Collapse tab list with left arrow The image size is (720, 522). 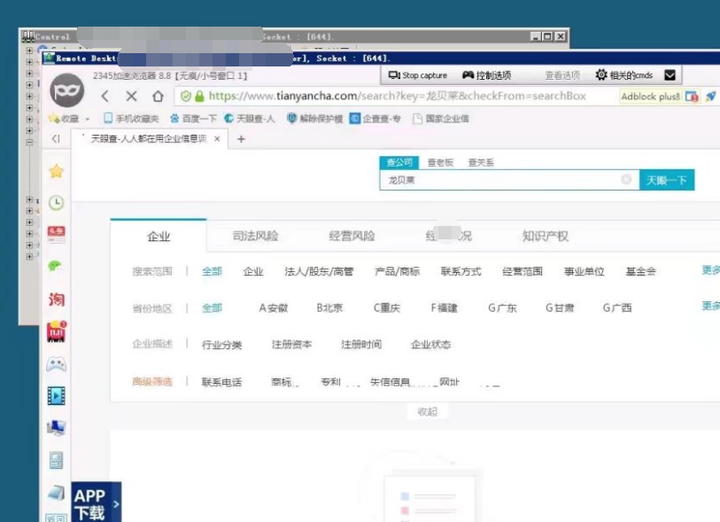pyautogui.click(x=56, y=139)
